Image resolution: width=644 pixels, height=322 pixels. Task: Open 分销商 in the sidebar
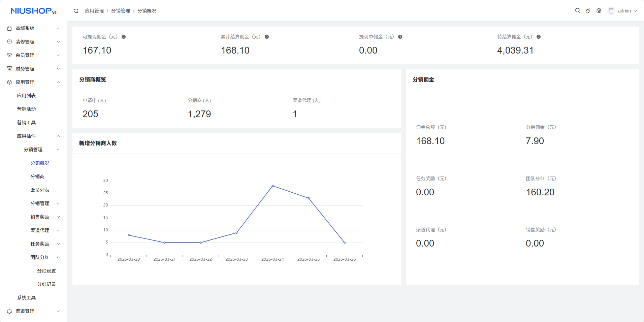coord(37,176)
